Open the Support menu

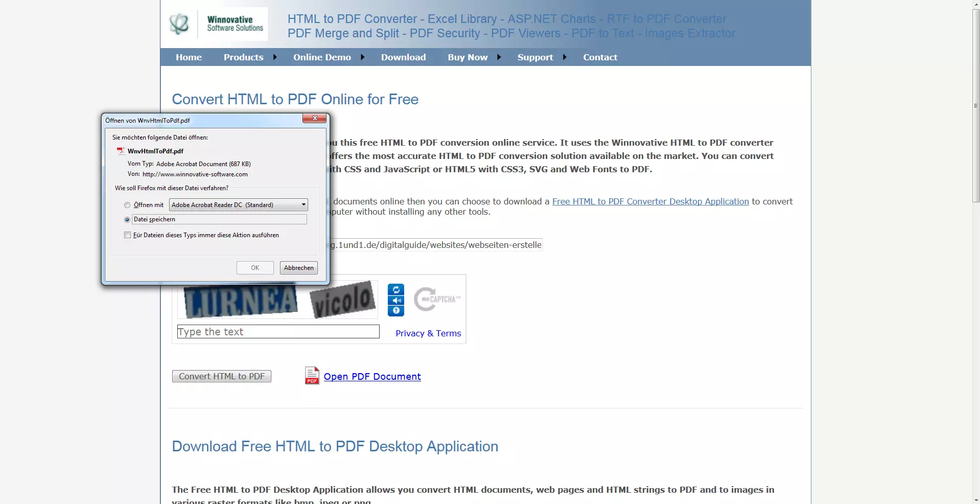click(535, 57)
